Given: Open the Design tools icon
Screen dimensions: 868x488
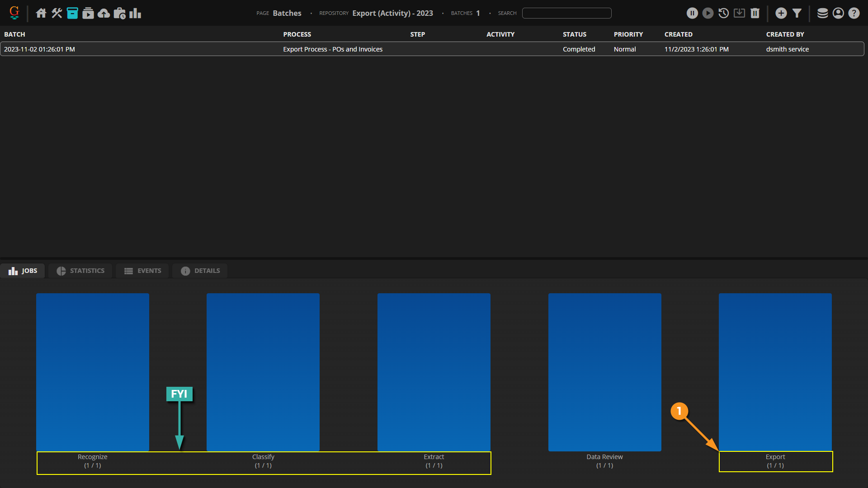Looking at the screenshot, I should [x=57, y=13].
